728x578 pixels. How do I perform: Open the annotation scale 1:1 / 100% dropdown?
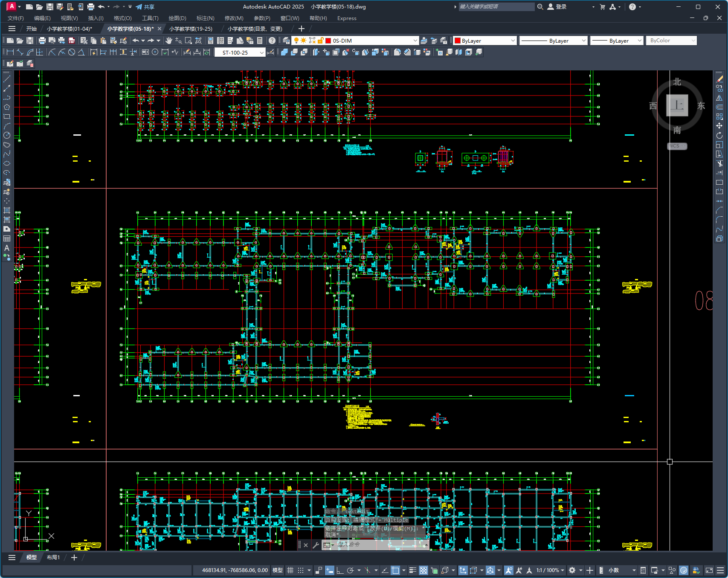point(550,570)
